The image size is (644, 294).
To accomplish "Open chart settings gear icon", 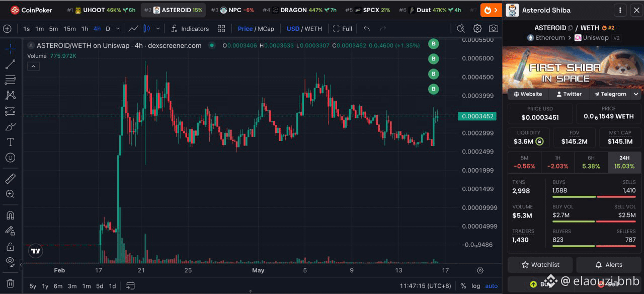I will click(477, 29).
